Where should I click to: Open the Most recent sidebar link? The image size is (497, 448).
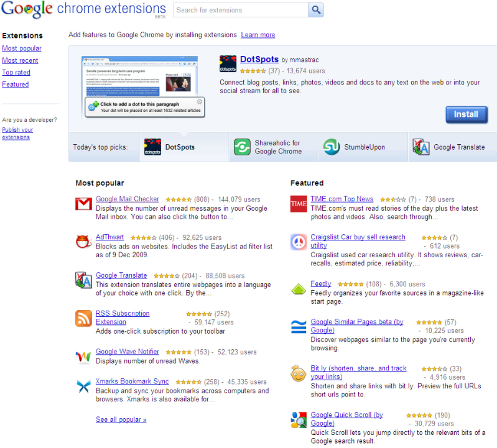(x=20, y=60)
